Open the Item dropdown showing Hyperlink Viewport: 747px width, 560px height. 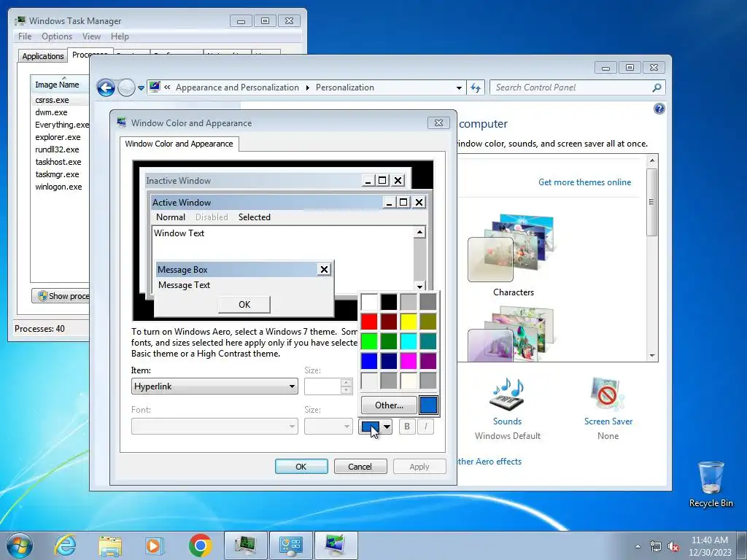point(214,386)
